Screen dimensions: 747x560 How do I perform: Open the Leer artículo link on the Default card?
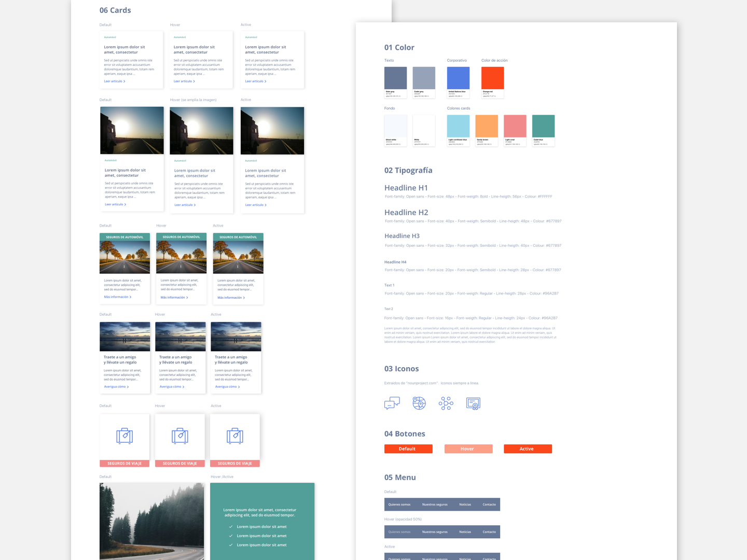[x=113, y=81]
